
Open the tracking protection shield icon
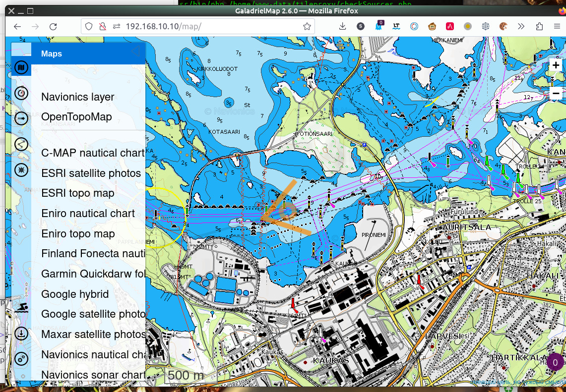click(89, 26)
